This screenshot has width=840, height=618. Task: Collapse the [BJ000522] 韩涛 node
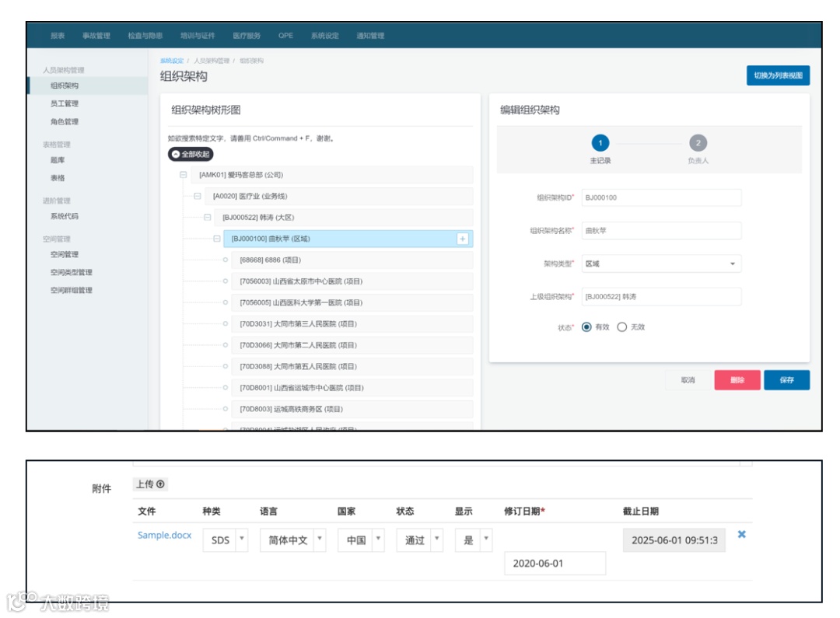tap(208, 218)
